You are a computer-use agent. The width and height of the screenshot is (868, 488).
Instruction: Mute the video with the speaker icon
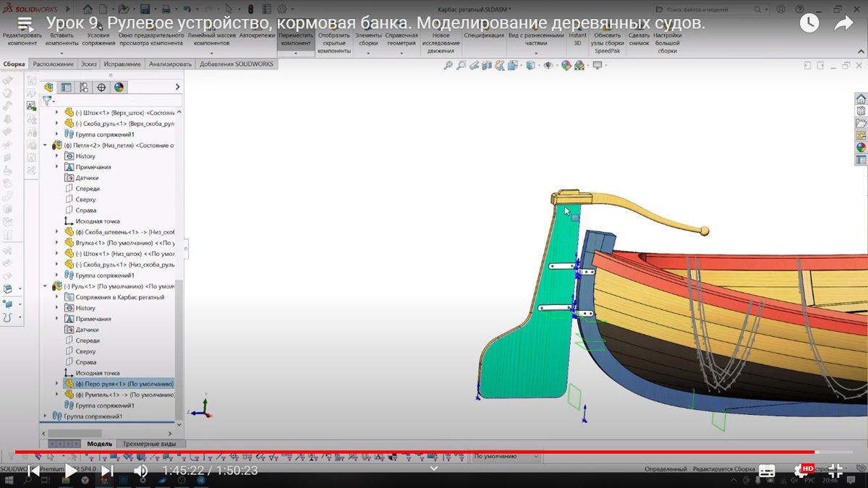tap(141, 471)
